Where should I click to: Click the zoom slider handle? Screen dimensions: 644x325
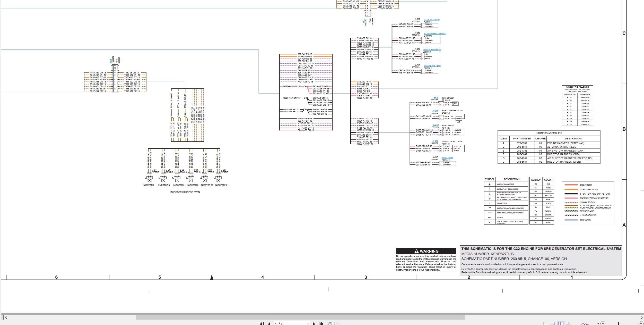[618, 323]
